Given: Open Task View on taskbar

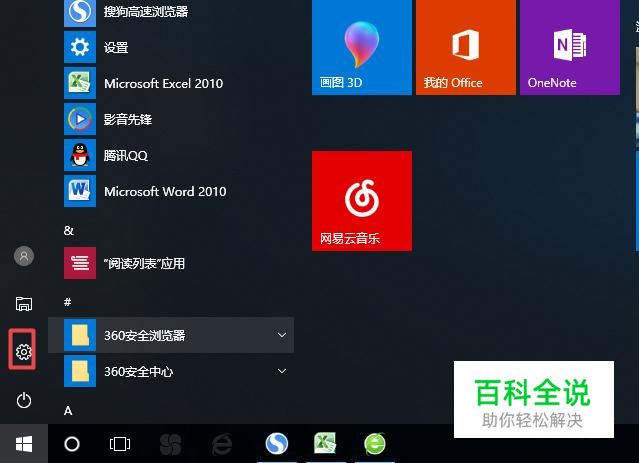Looking at the screenshot, I should (x=120, y=444).
